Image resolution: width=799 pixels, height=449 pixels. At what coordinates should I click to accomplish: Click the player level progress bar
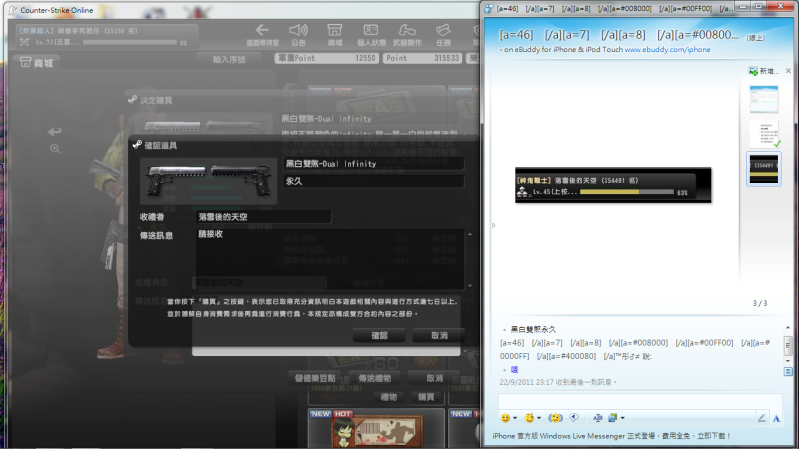pos(129,43)
